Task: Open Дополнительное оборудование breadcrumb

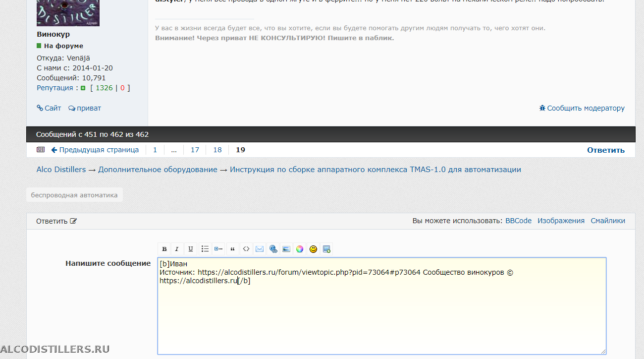Action: pos(158,170)
